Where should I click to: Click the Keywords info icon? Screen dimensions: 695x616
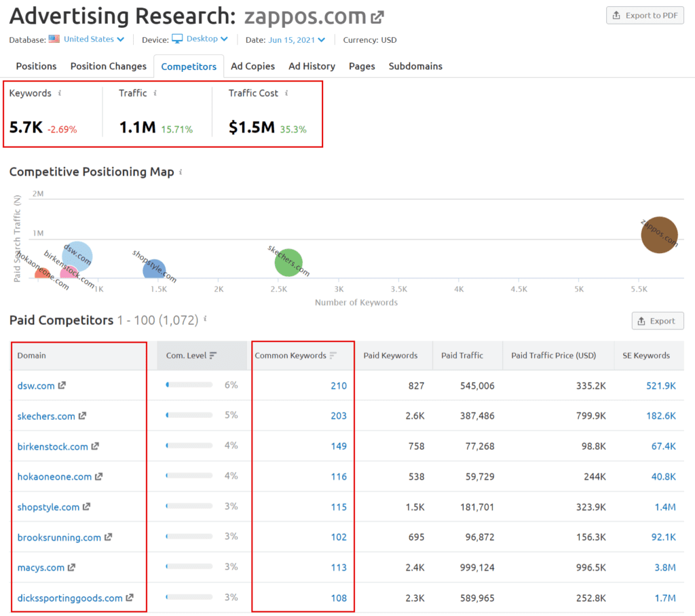click(60, 93)
